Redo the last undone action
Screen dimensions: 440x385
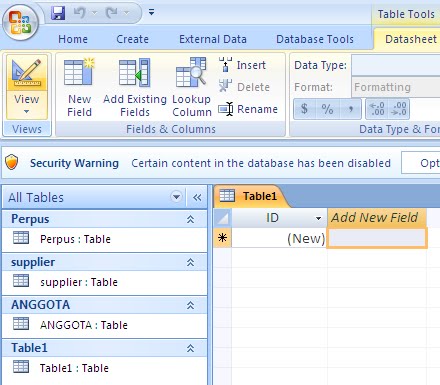pos(111,13)
